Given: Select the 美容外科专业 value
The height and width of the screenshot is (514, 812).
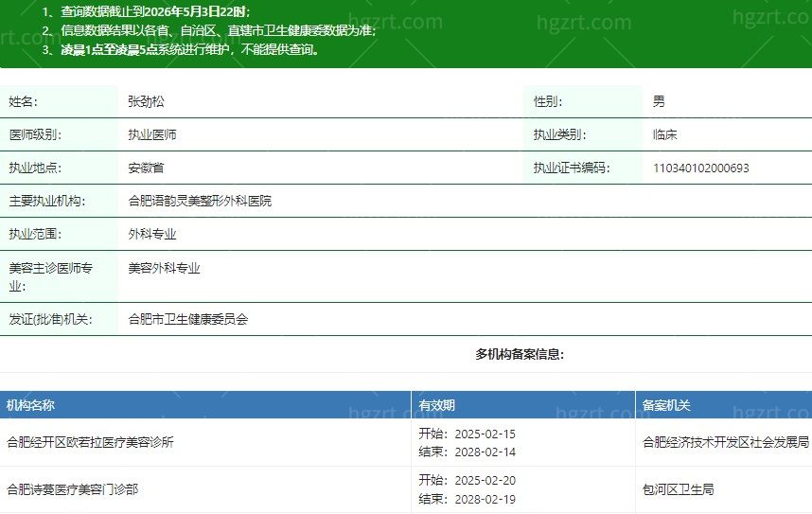Looking at the screenshot, I should (x=164, y=269).
